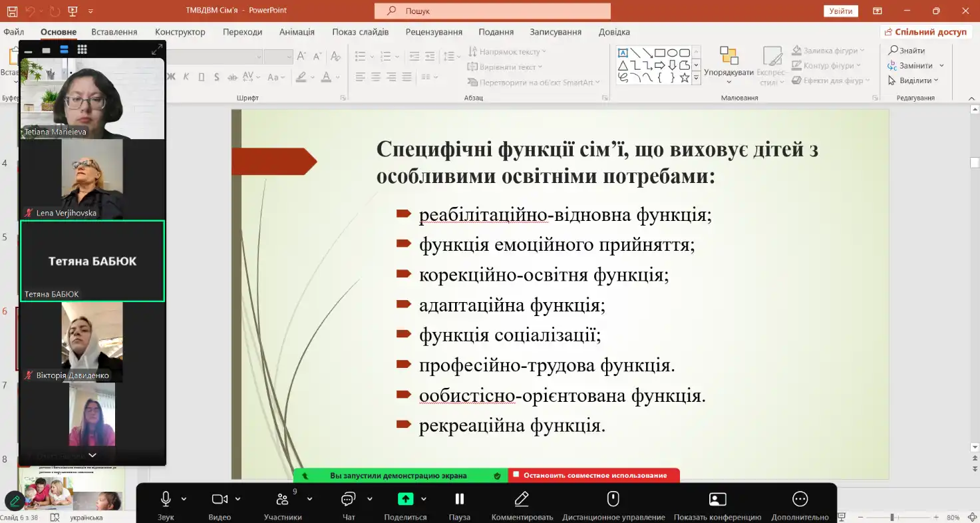Switch video panel to grid view
The height and width of the screenshot is (523, 980).
click(82, 50)
